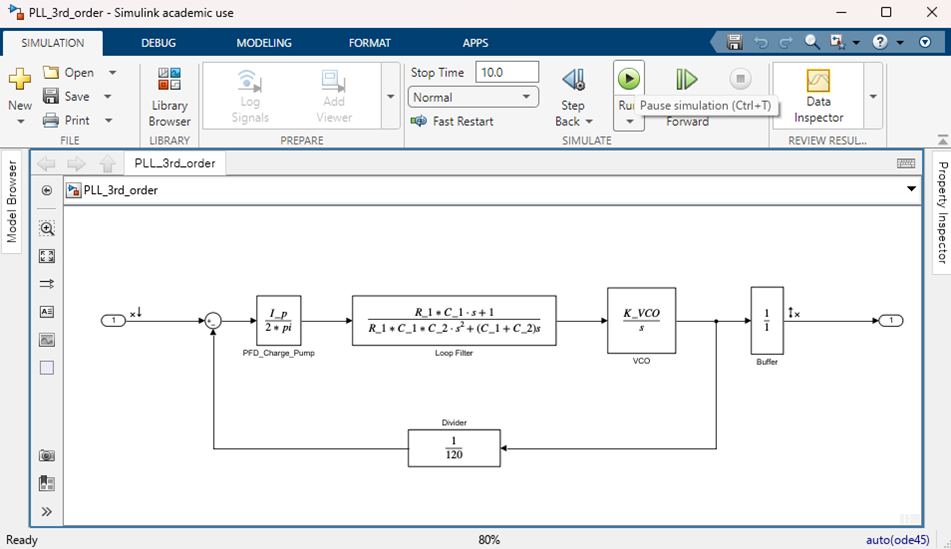Expand the Save dropdown arrow
Screen dimensions: 951x549
[107, 96]
